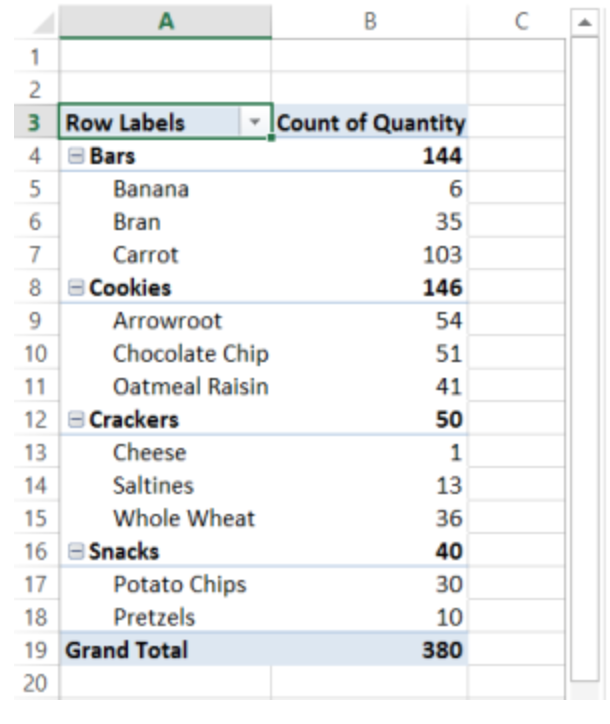Click the Potato Chips cell
Image resolution: width=610 pixels, height=724 pixels.
click(x=179, y=584)
